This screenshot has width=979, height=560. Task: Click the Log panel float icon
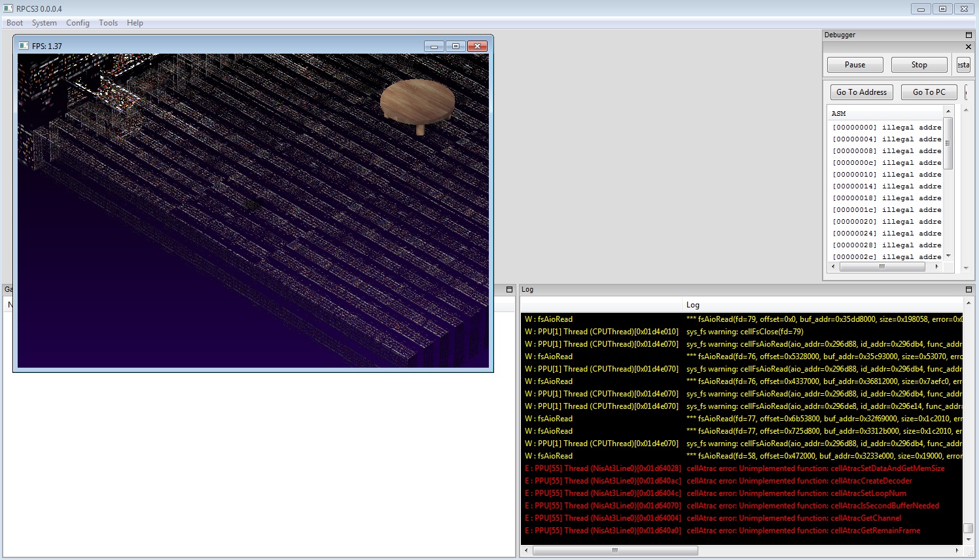point(969,289)
